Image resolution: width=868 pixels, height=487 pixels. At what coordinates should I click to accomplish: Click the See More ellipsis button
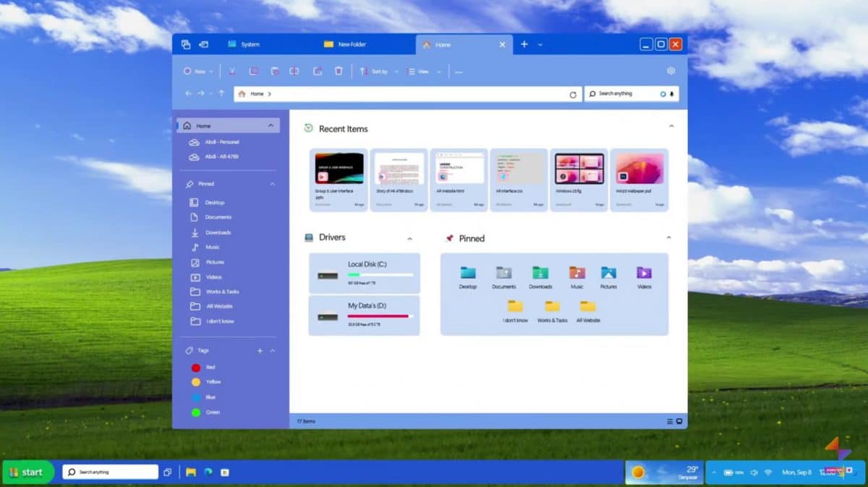457,71
